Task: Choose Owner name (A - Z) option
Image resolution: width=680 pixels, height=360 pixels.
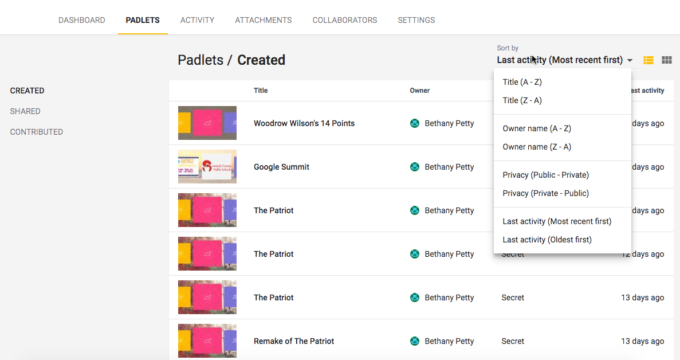Action: (x=537, y=128)
